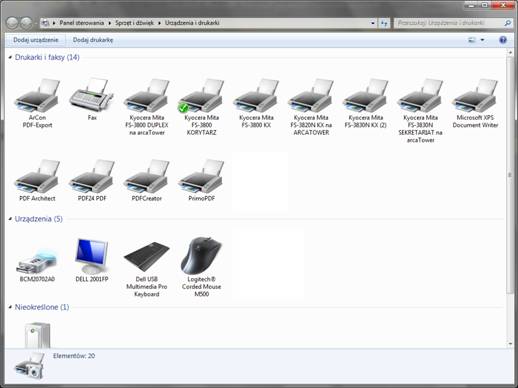This screenshot has height=388, width=518.
Task: Click Dodaj urządzenie toolbar button
Action: coord(36,40)
